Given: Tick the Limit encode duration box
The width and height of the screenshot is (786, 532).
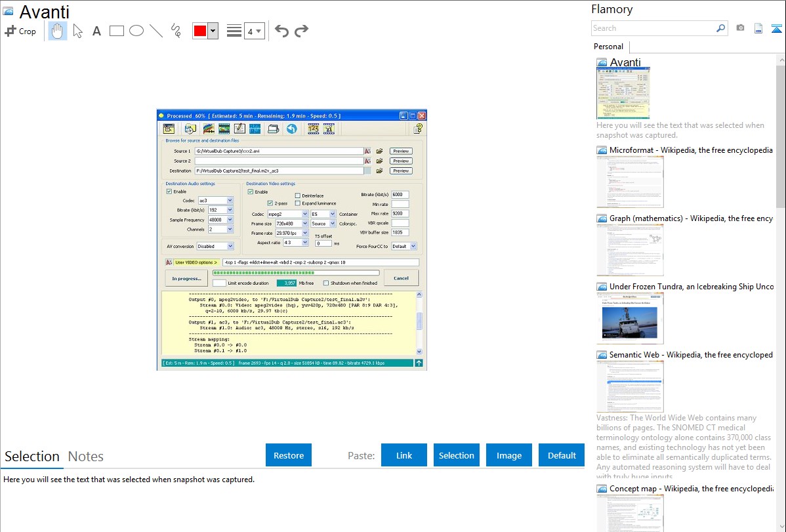Looking at the screenshot, I should (x=219, y=283).
